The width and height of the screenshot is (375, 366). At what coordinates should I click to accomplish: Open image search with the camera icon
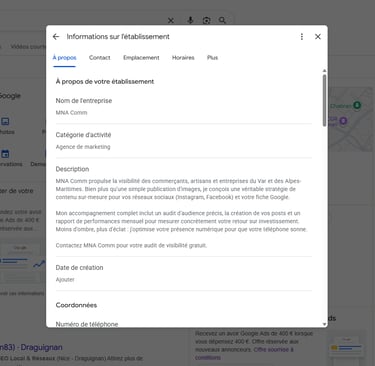click(x=206, y=21)
